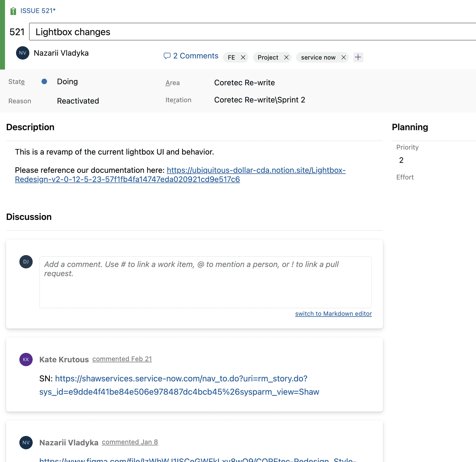The height and width of the screenshot is (462, 476).
Task: Open the Iteration field Coretec Re-write\Sprint 2
Action: coord(260,100)
